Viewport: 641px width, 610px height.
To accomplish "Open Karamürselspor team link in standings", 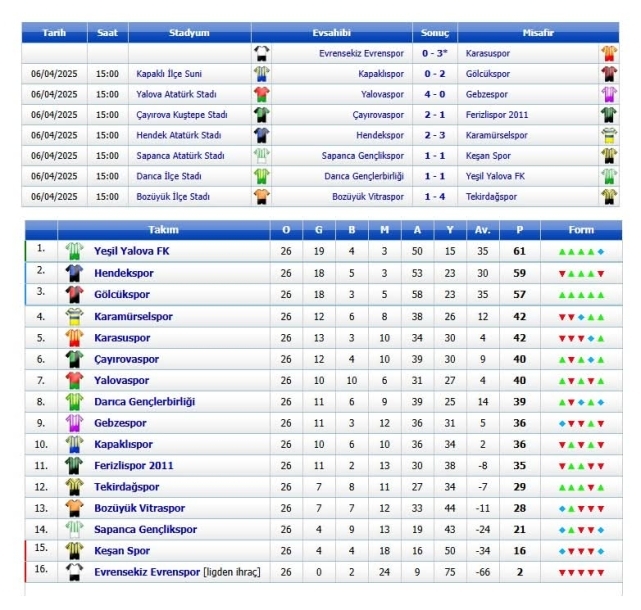I will point(133,317).
